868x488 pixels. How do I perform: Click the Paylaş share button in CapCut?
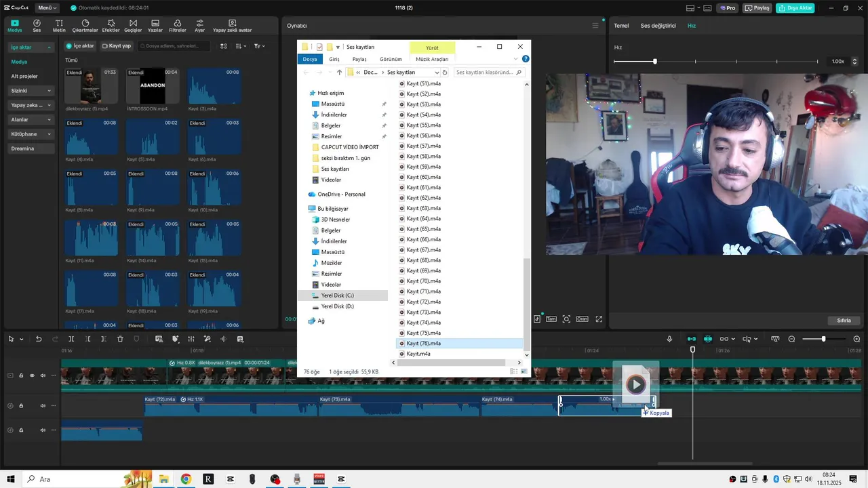pyautogui.click(x=757, y=8)
